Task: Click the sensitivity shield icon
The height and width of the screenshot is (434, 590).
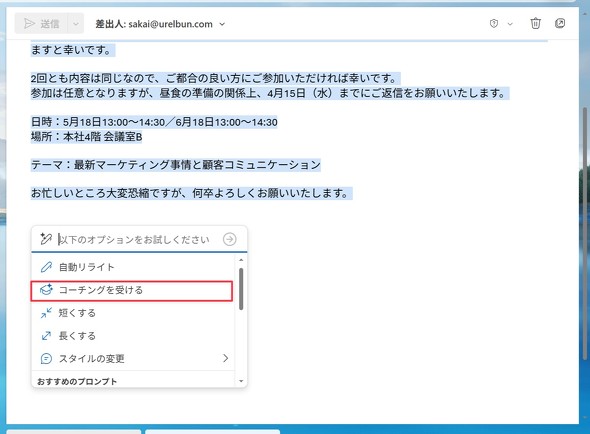Action: pos(494,24)
